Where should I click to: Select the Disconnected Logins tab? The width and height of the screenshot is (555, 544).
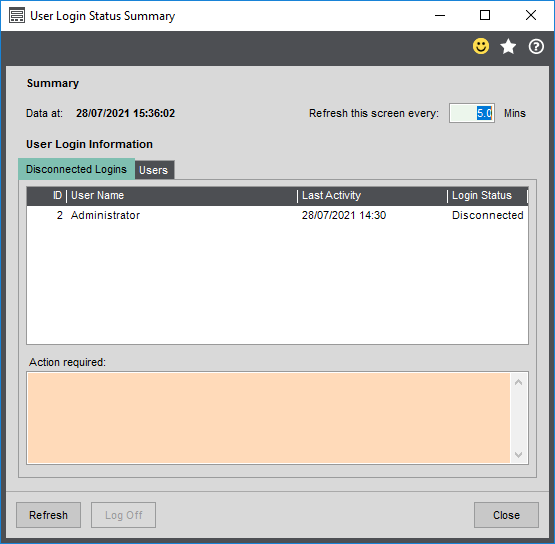(76, 169)
